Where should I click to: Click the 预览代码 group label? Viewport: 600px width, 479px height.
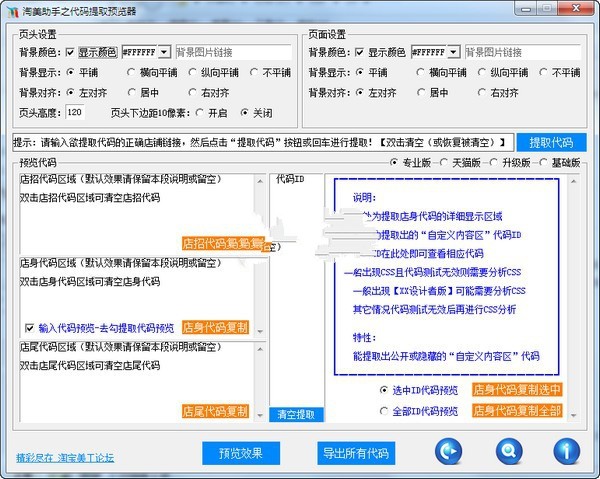click(x=38, y=163)
